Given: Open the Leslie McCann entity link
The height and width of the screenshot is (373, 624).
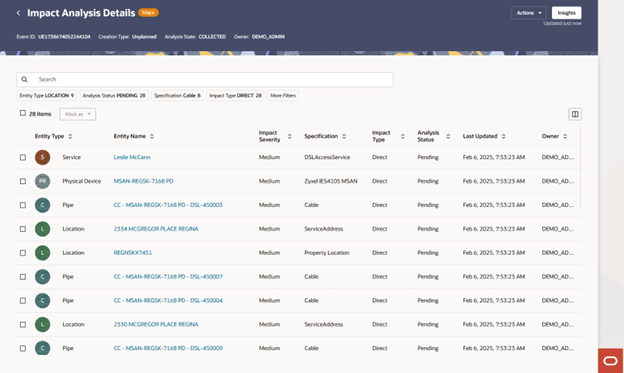Looking at the screenshot, I should point(132,157).
